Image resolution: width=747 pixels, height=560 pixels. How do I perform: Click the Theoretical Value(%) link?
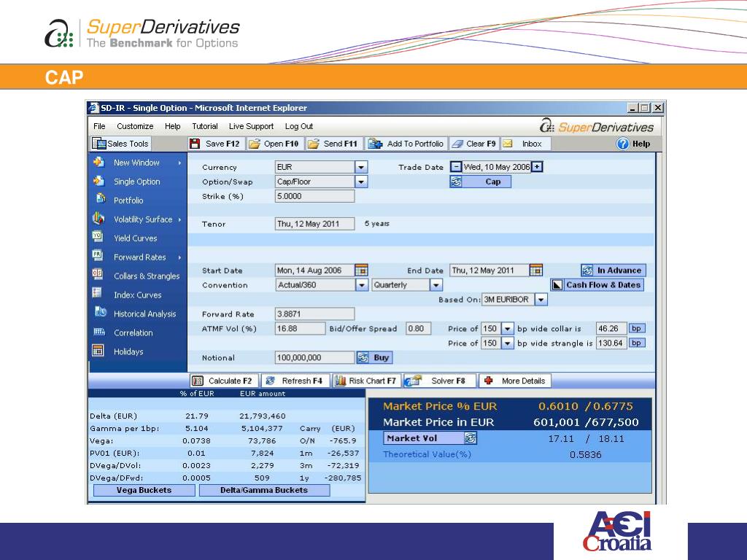(427, 454)
